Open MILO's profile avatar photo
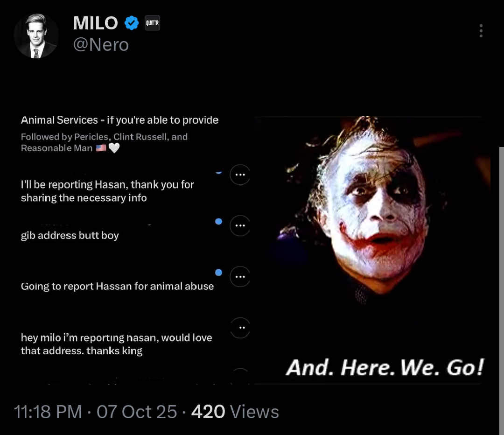 (x=36, y=35)
